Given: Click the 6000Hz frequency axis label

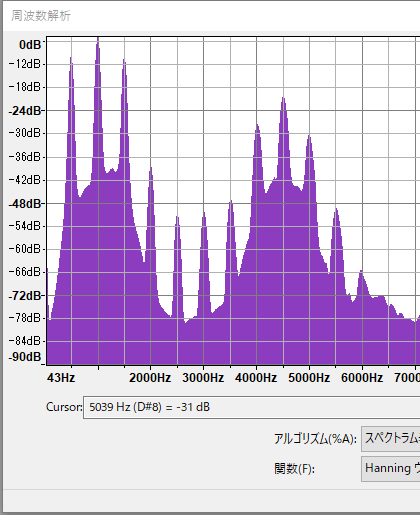Looking at the screenshot, I should (362, 378).
